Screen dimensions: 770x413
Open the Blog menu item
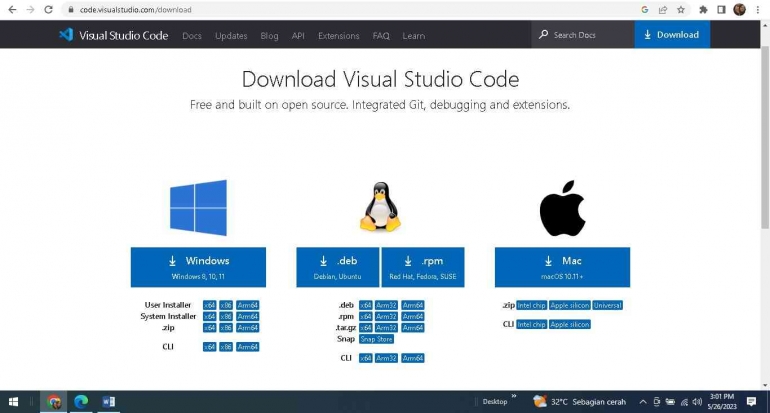click(269, 36)
